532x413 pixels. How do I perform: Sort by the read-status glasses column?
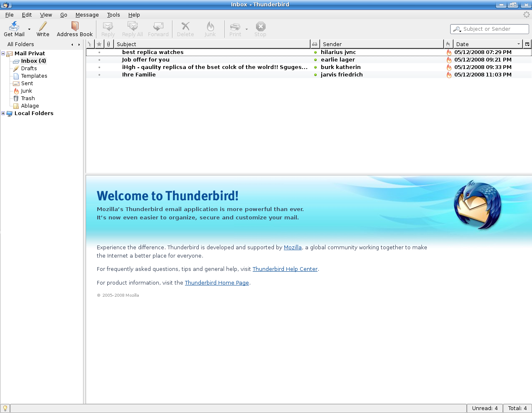click(315, 44)
